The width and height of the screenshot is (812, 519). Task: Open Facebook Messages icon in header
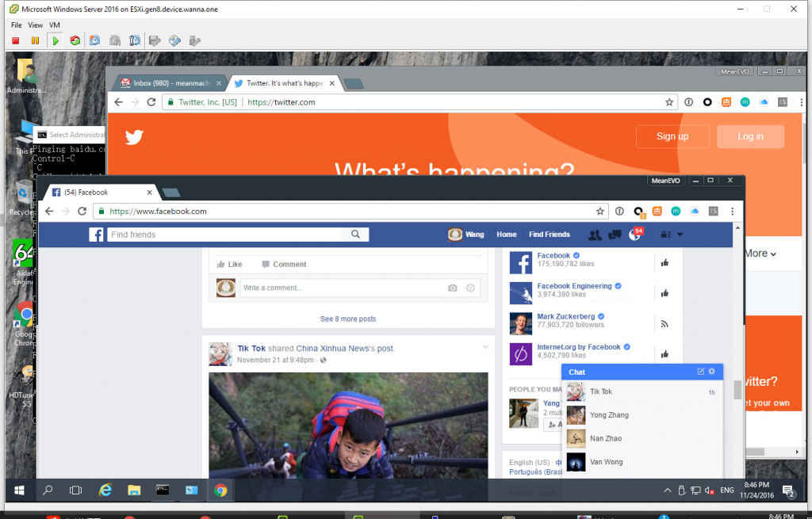pyautogui.click(x=615, y=235)
